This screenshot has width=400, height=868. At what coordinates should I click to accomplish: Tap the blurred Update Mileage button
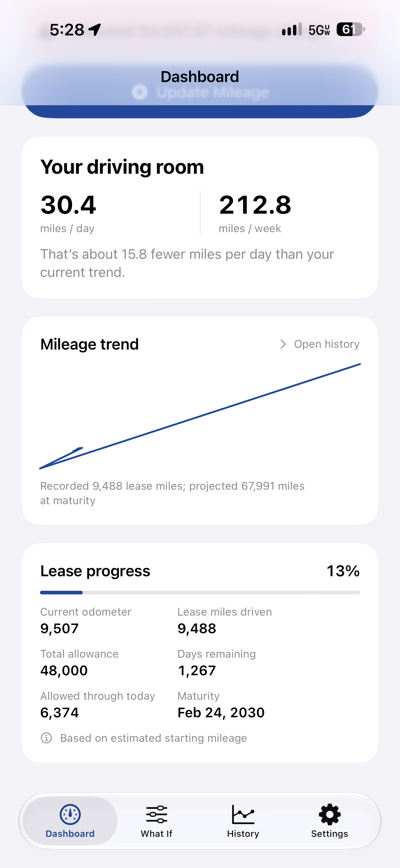200,92
